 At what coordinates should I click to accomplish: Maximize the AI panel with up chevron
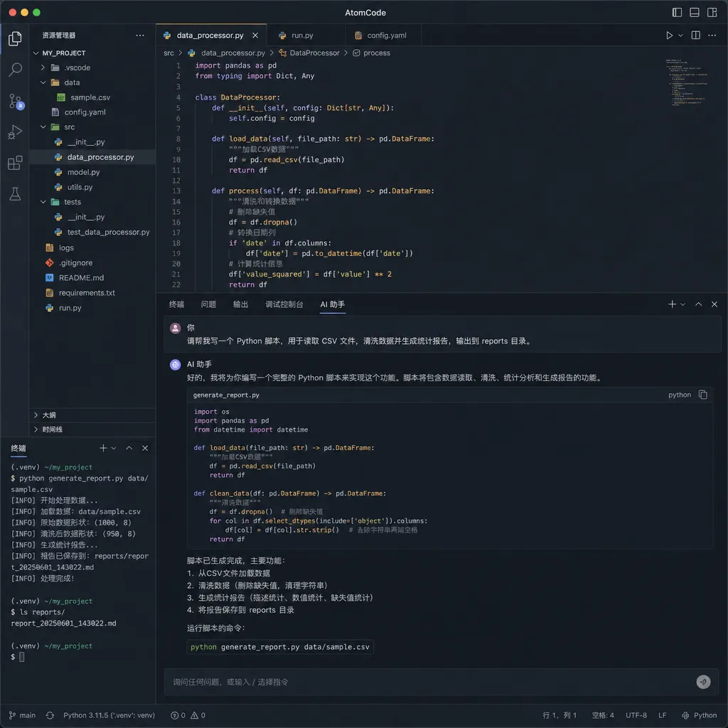tap(698, 304)
